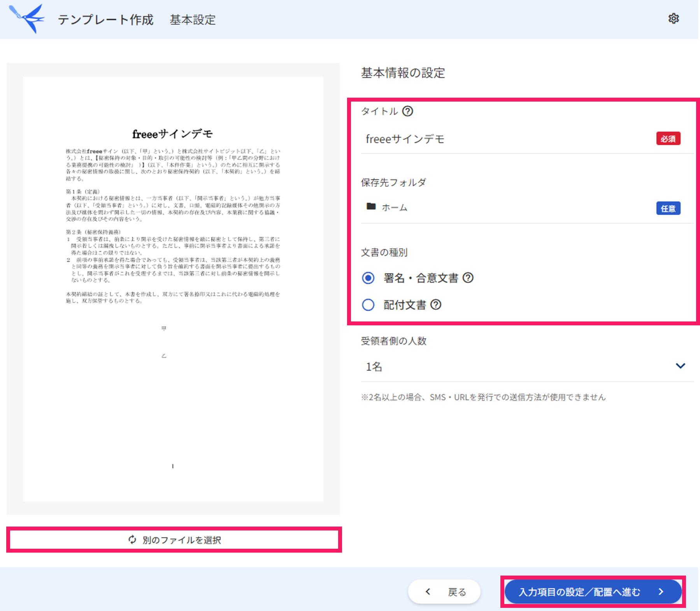Proceed with 入力項目の設定／配置へ進む button
Screen dimensions: 700x611
(593, 592)
